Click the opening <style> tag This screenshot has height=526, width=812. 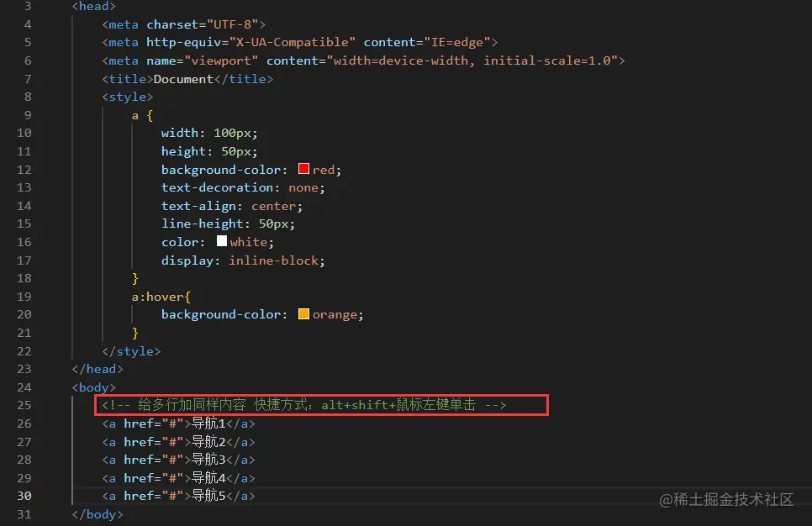click(x=128, y=97)
